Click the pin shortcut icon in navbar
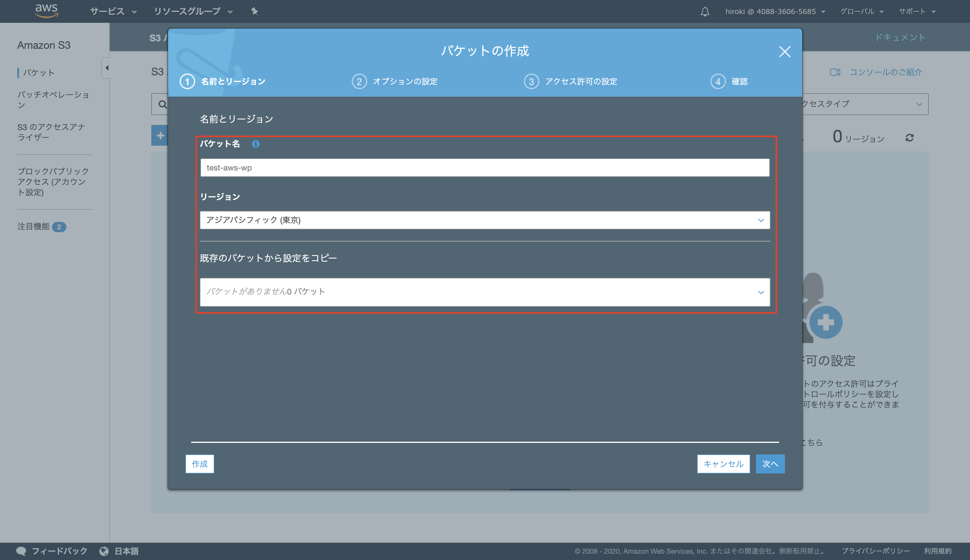Viewport: 970px width, 560px height. [x=254, y=11]
